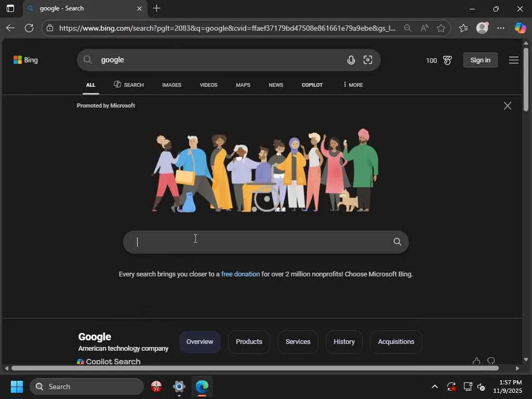This screenshot has width=532, height=399.
Task: Open Edge Settings and more menu
Action: coord(501,28)
